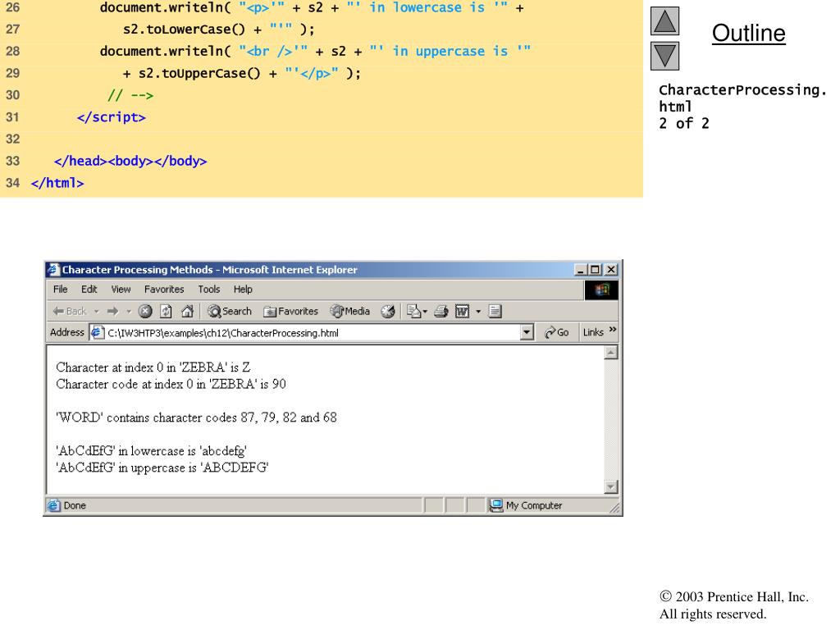Click the Discuss icon in toolbar
The image size is (840, 630).
click(495, 311)
